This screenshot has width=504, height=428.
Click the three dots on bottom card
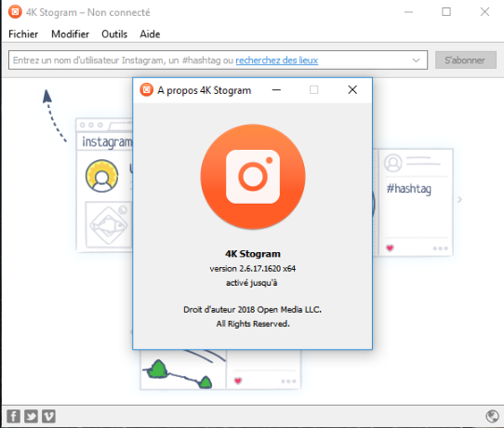[x=288, y=381]
